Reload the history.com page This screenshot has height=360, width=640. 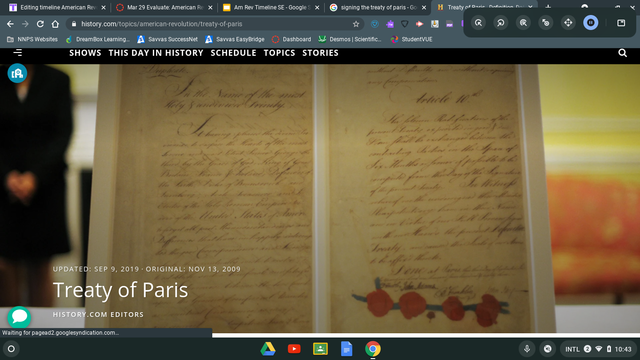(40, 24)
